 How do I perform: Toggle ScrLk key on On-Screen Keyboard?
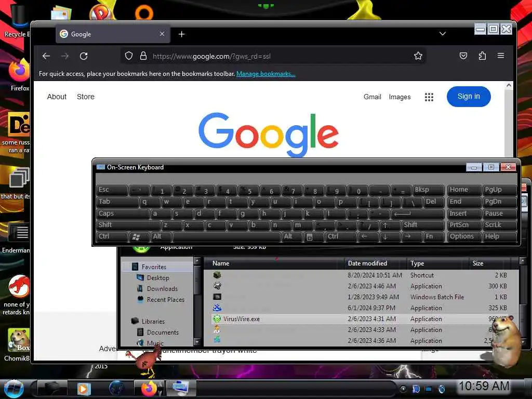pyautogui.click(x=499, y=225)
